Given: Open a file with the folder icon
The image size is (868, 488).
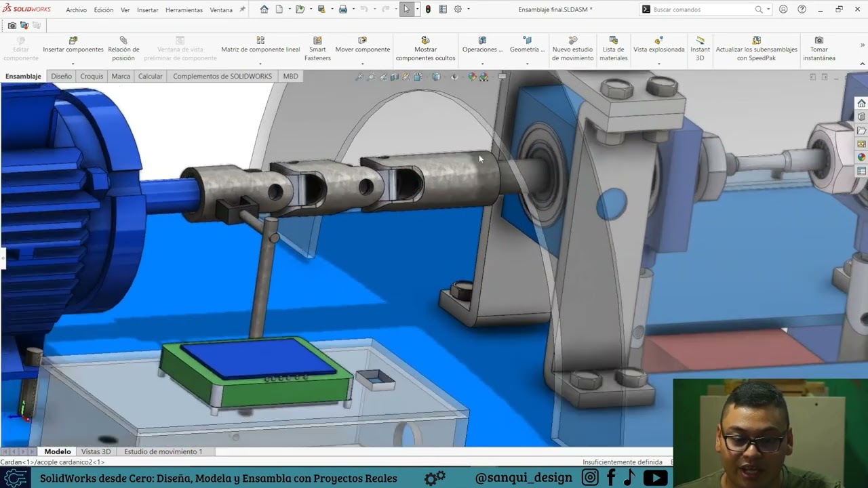Looking at the screenshot, I should (x=300, y=9).
